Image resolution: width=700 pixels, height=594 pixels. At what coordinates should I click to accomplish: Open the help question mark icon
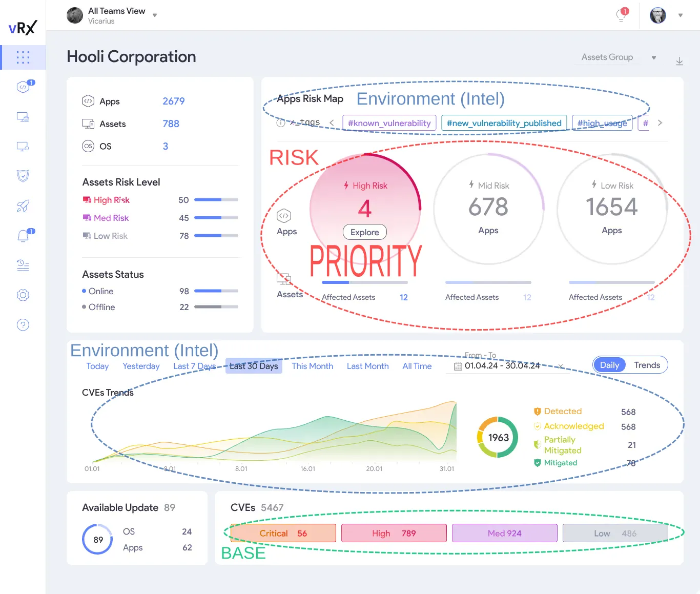pyautogui.click(x=23, y=324)
